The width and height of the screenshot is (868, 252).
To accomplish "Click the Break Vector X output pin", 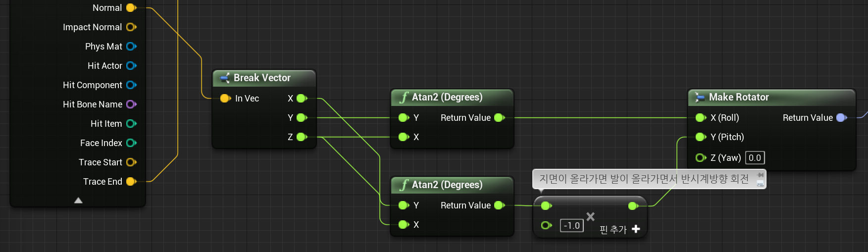I will [302, 99].
